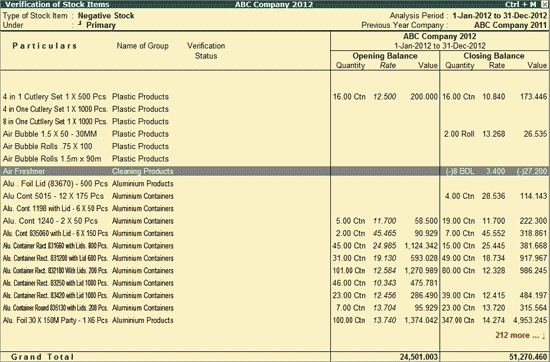Viewport: 550px width, 362px height.
Task: Click closing rate 13.720
Action: (x=494, y=308)
